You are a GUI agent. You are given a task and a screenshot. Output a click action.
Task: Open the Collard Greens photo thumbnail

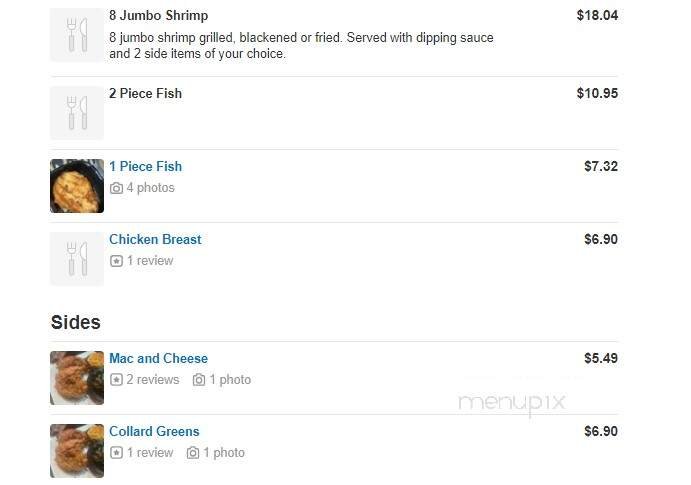tap(77, 451)
